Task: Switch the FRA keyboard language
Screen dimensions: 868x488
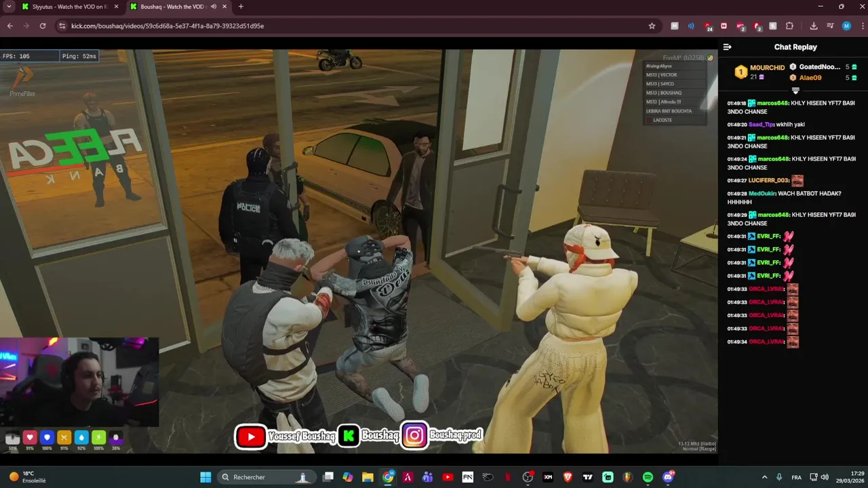Action: click(797, 477)
